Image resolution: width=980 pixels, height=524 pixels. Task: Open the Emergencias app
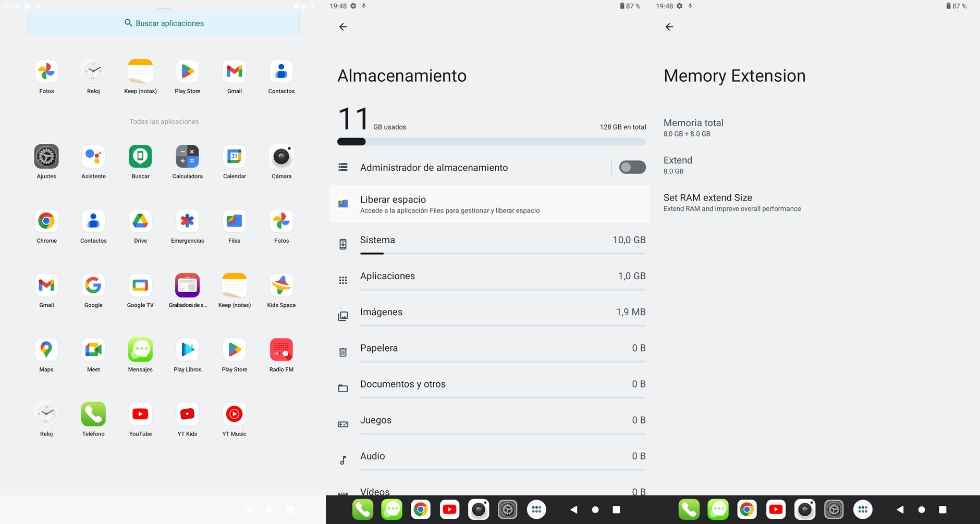coord(187,221)
